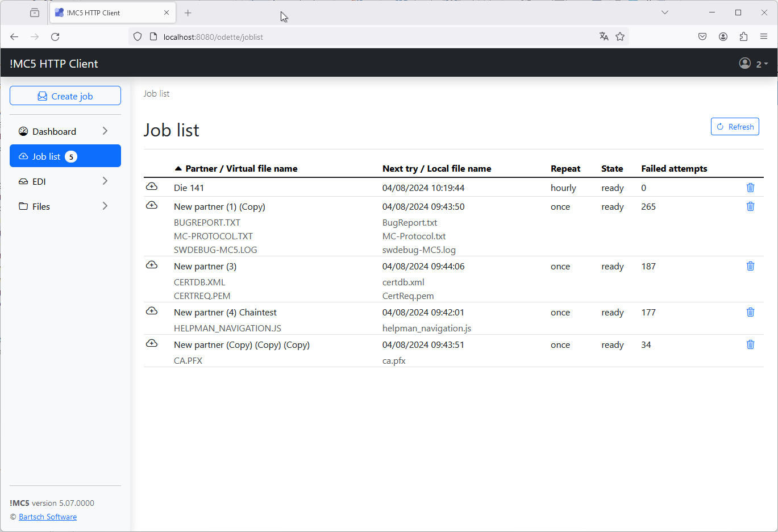778x532 pixels.
Task: Sort by Next try / Local file name
Action: [x=436, y=168]
